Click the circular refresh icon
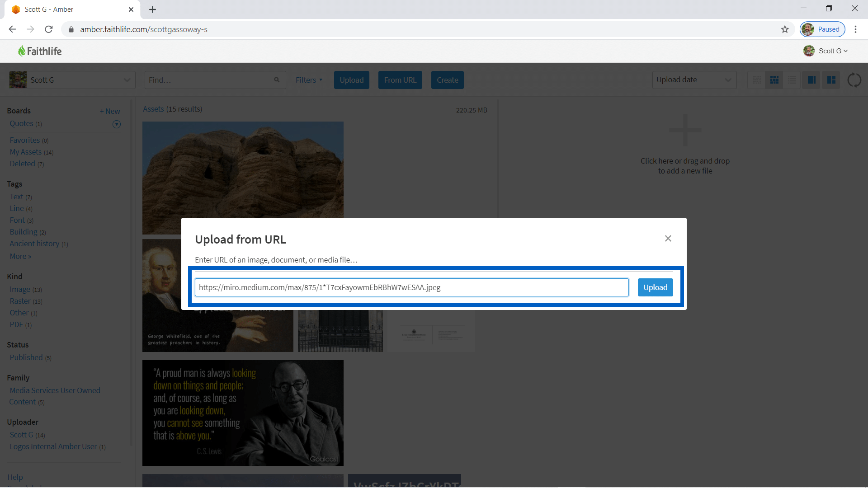 point(854,80)
